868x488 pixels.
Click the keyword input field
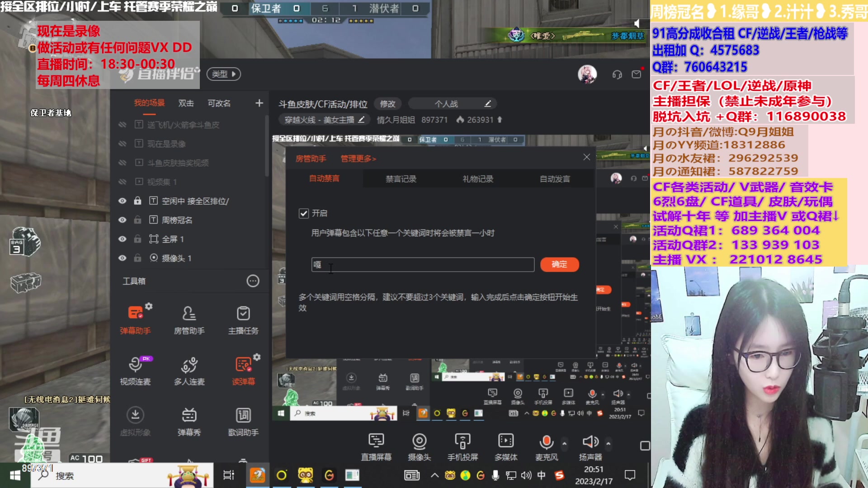423,264
